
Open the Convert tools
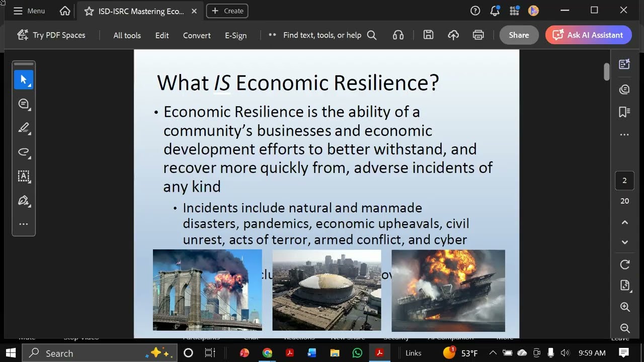(197, 35)
